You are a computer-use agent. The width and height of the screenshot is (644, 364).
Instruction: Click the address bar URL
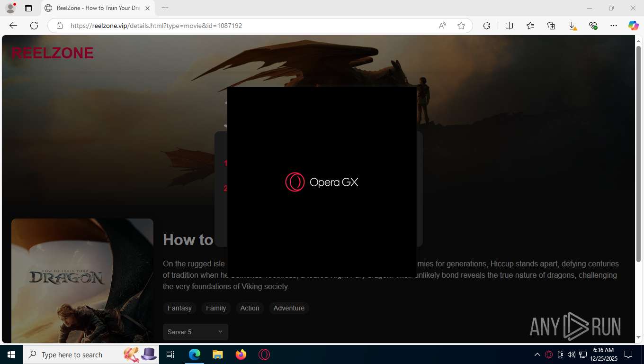coord(156,26)
